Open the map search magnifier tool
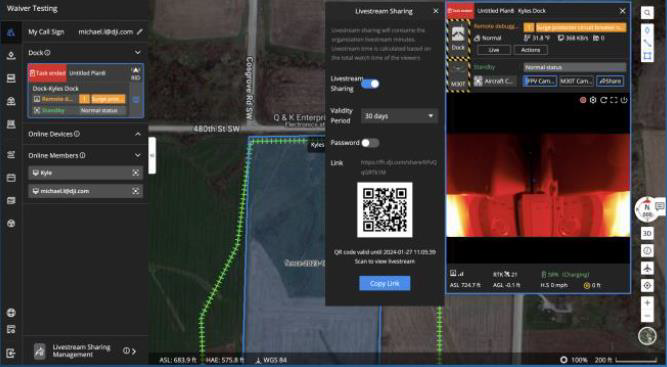The image size is (667, 367). click(647, 13)
